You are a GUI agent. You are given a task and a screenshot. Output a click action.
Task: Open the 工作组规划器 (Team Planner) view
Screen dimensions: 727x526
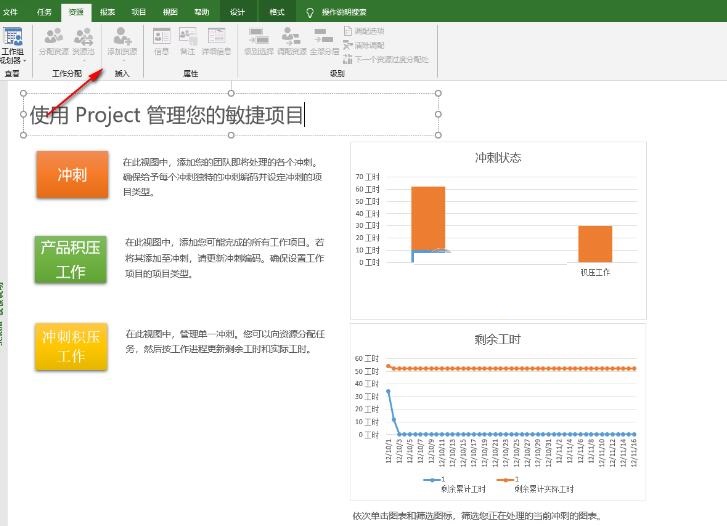point(13,46)
